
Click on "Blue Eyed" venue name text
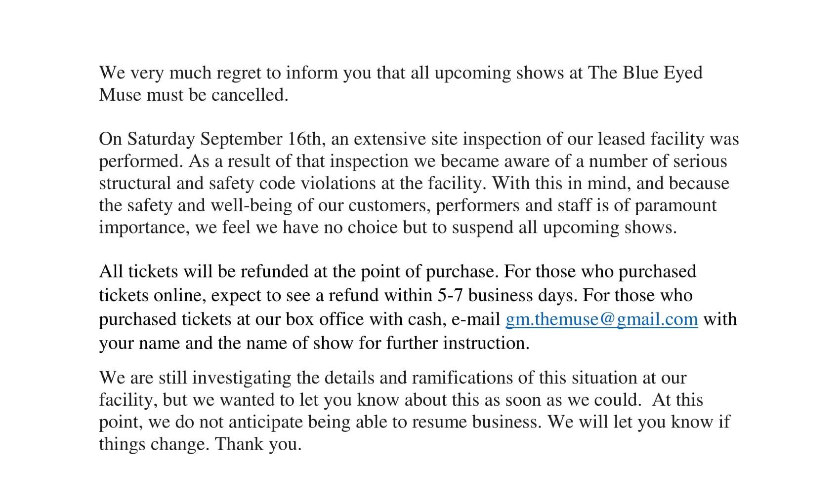tap(663, 73)
